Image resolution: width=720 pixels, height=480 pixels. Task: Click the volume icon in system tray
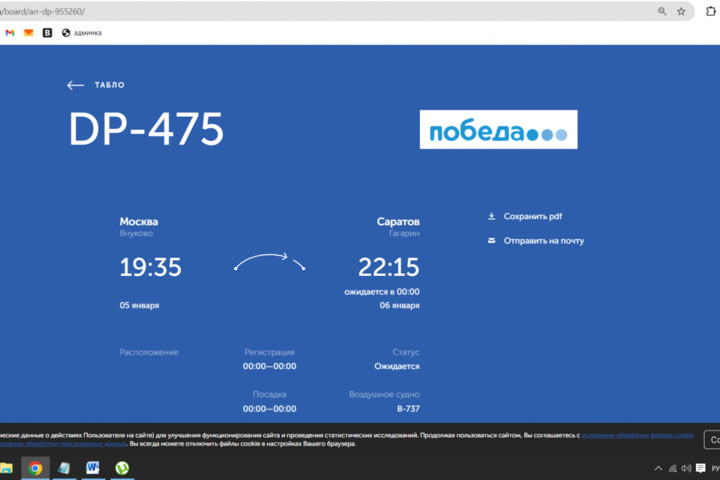pyautogui.click(x=687, y=468)
